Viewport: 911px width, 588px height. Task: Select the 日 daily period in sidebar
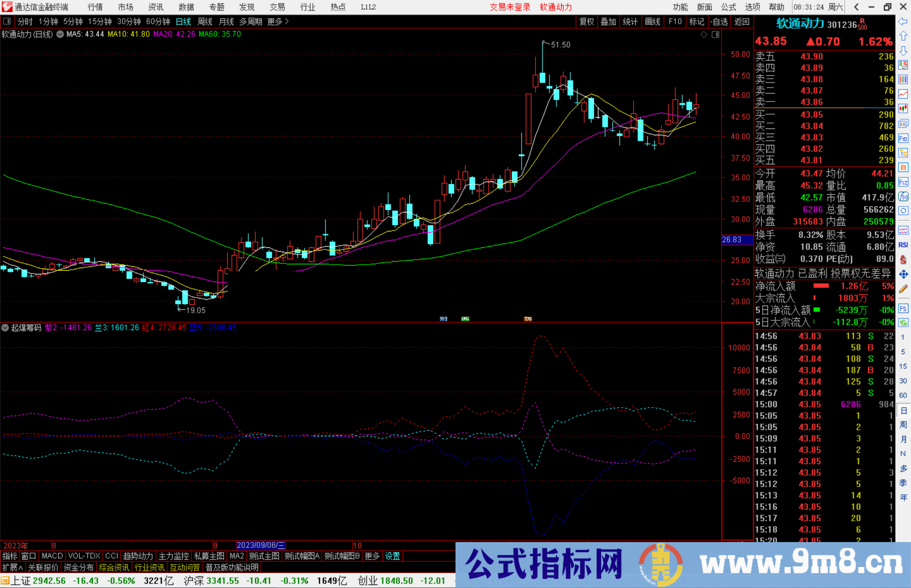click(x=903, y=411)
